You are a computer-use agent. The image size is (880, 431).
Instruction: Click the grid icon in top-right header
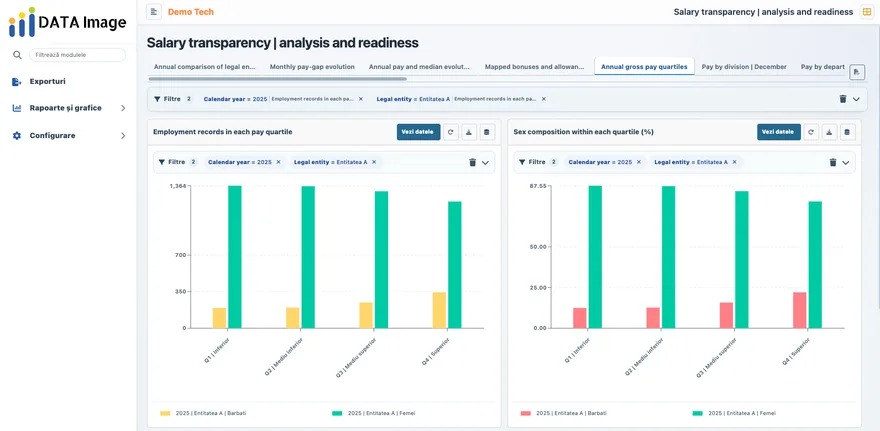pos(867,12)
